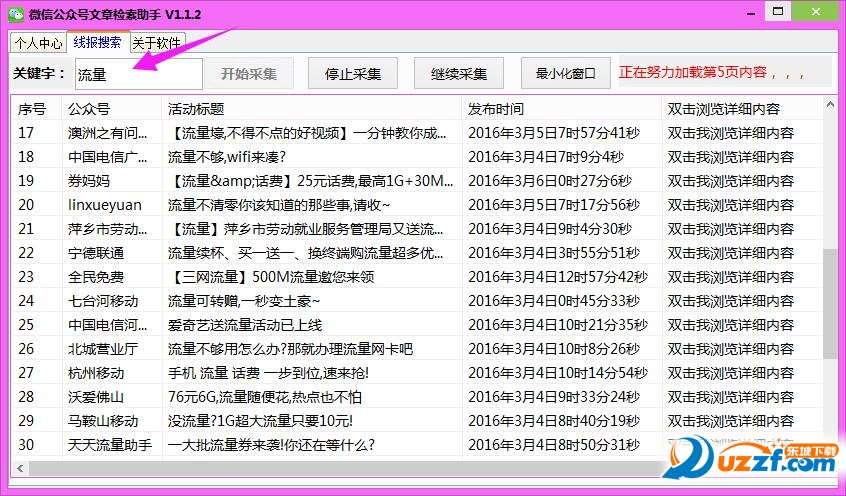Click the 公众号 column header
Screen dimensions: 846x496
coord(112,109)
